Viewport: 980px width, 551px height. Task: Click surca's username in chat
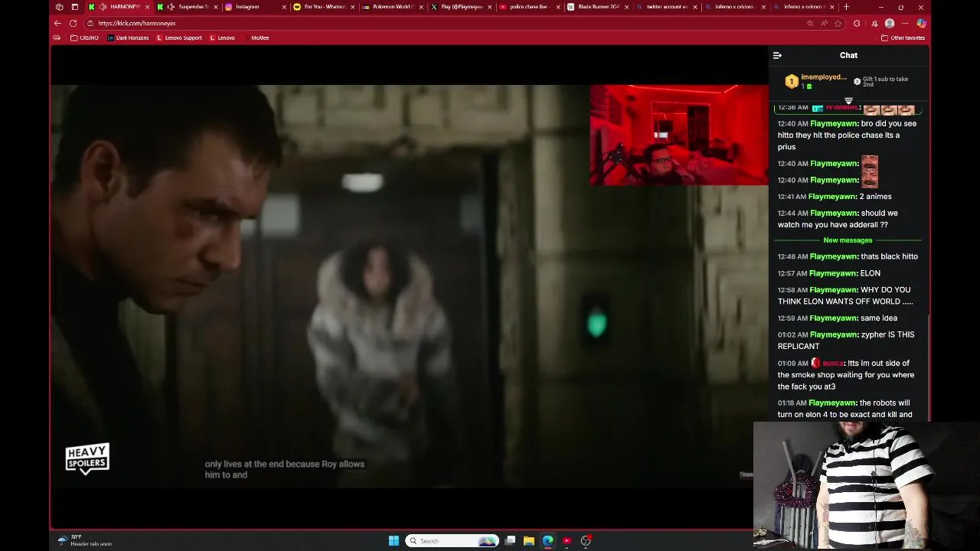(833, 364)
